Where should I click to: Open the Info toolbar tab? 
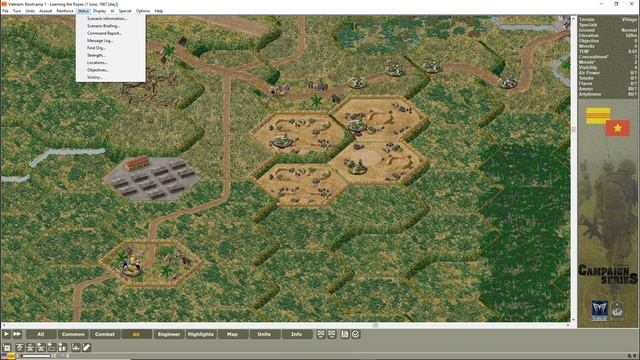296,334
